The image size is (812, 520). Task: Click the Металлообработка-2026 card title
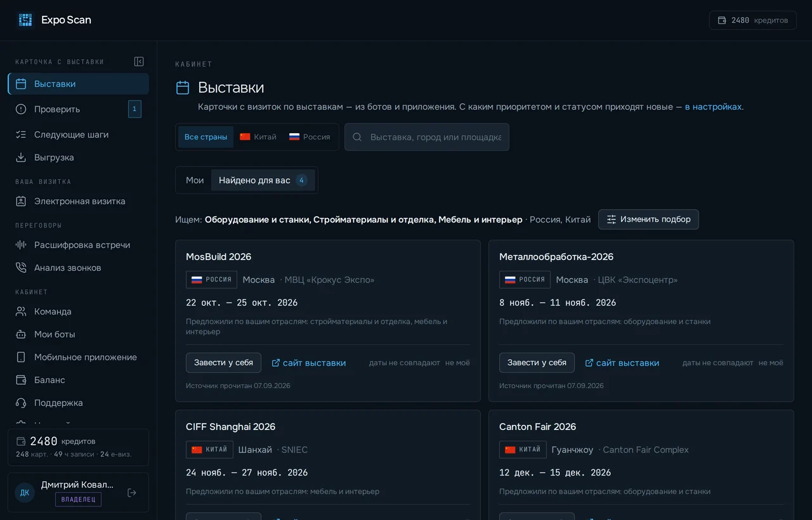point(556,257)
